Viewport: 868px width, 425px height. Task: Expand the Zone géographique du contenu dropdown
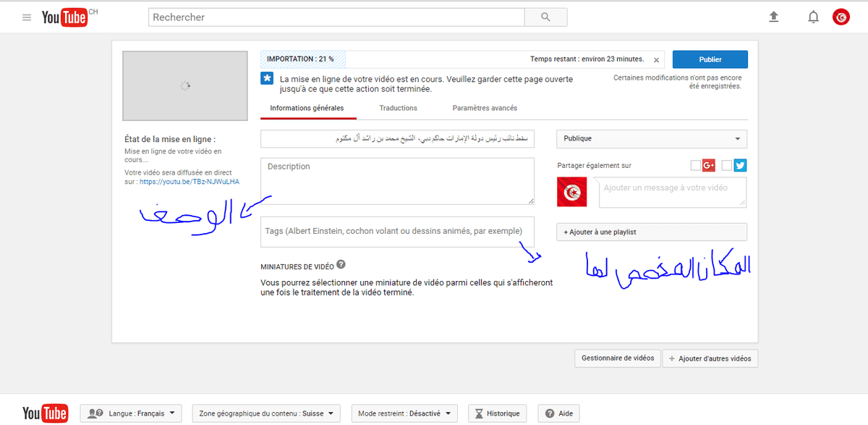tap(266, 413)
